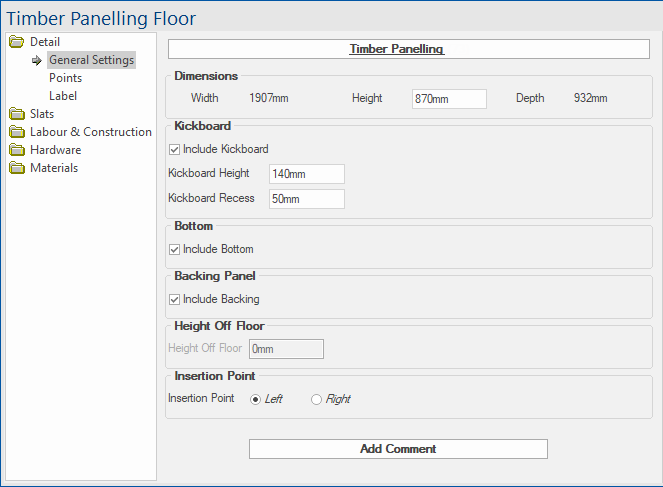Image resolution: width=663 pixels, height=487 pixels.
Task: Open the Slats folder icon
Action: [17, 114]
